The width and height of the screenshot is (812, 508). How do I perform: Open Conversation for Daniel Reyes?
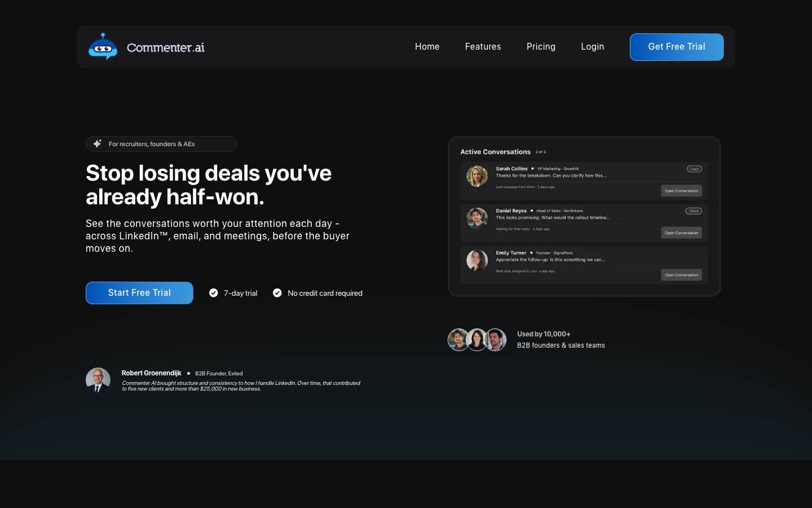(x=681, y=233)
